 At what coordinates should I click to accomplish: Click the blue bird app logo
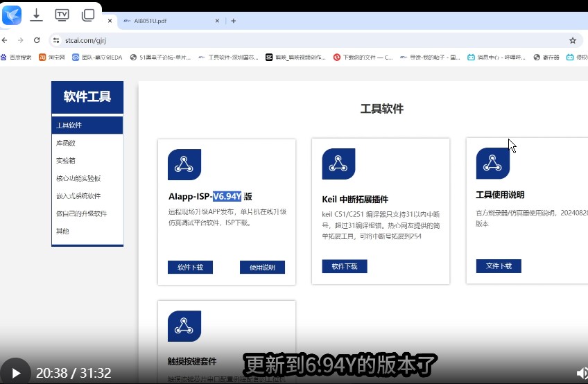point(12,15)
